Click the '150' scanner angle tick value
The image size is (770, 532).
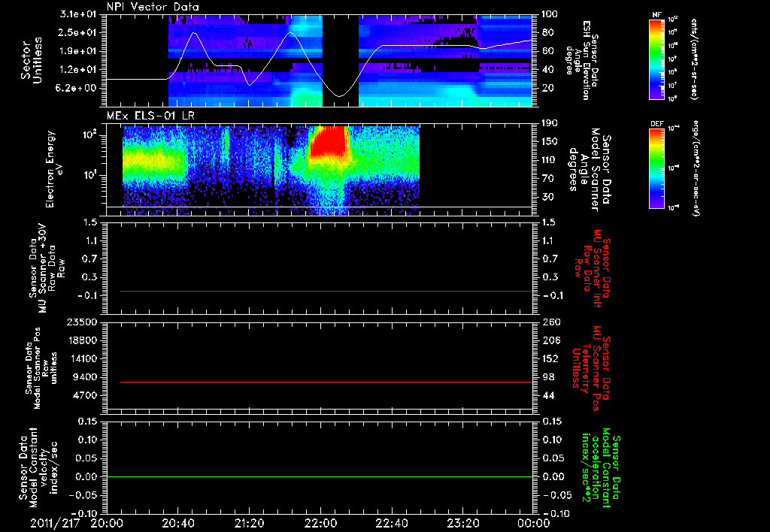pos(550,141)
